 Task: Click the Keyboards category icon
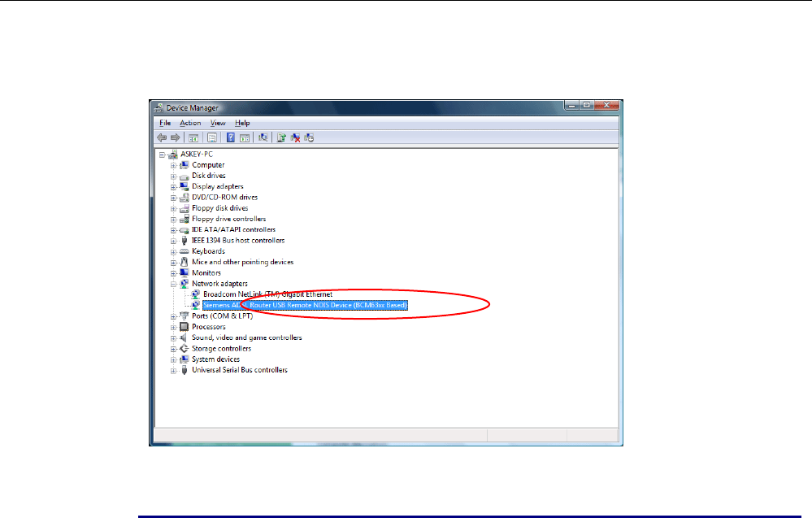pos(184,251)
